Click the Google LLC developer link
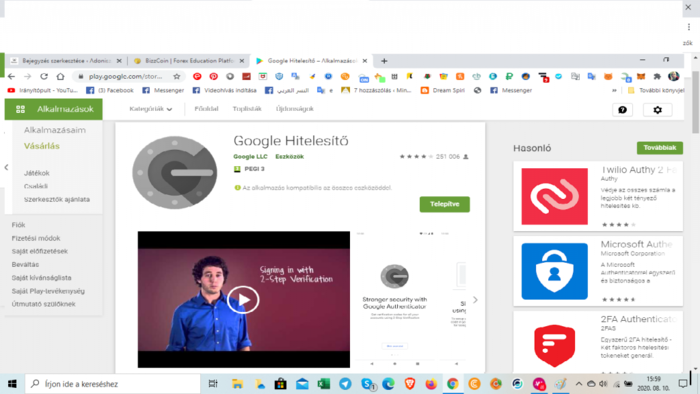The width and height of the screenshot is (700, 394). (x=250, y=157)
